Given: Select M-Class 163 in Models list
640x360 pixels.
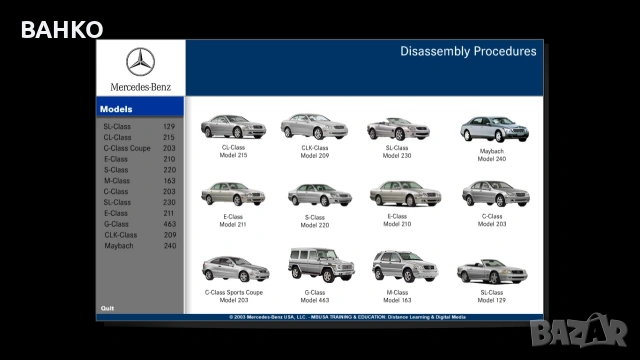Looking at the screenshot, I should tap(139, 181).
